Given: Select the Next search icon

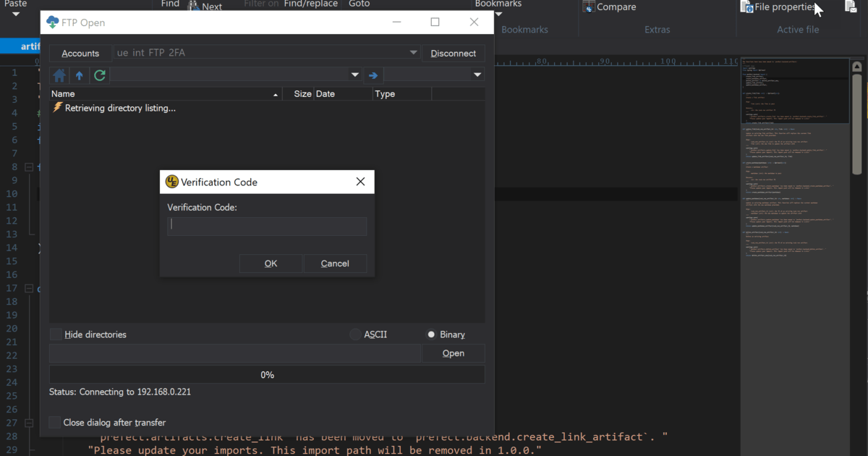Looking at the screenshot, I should [x=205, y=4].
